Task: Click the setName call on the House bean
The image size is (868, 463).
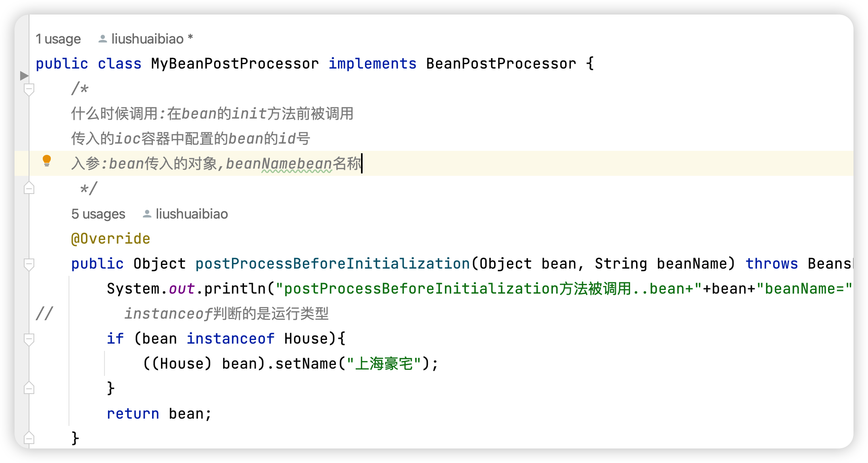Action: click(306, 364)
